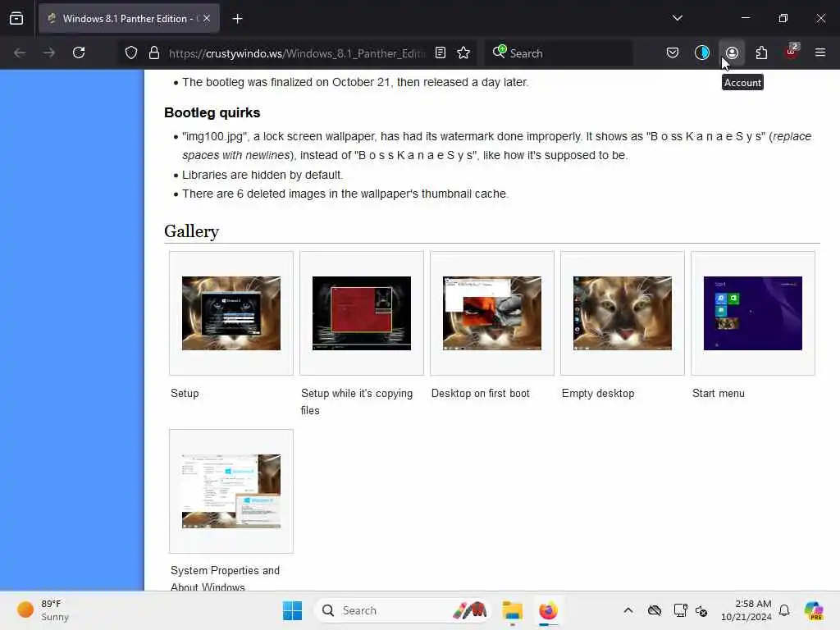840x630 pixels.
Task: Open the Setup while copying files thumbnail
Action: click(x=362, y=313)
